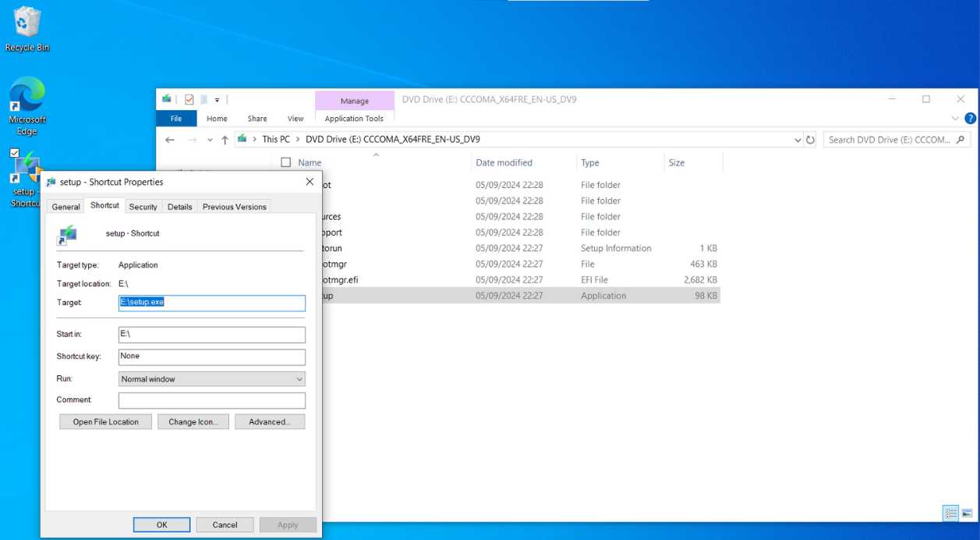Screen dimensions: 980x540
Task: Open the Run window mode dropdown
Action: tap(211, 378)
